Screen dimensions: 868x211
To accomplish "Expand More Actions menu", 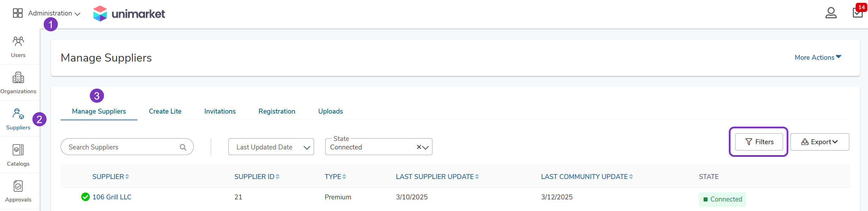I will (x=818, y=57).
